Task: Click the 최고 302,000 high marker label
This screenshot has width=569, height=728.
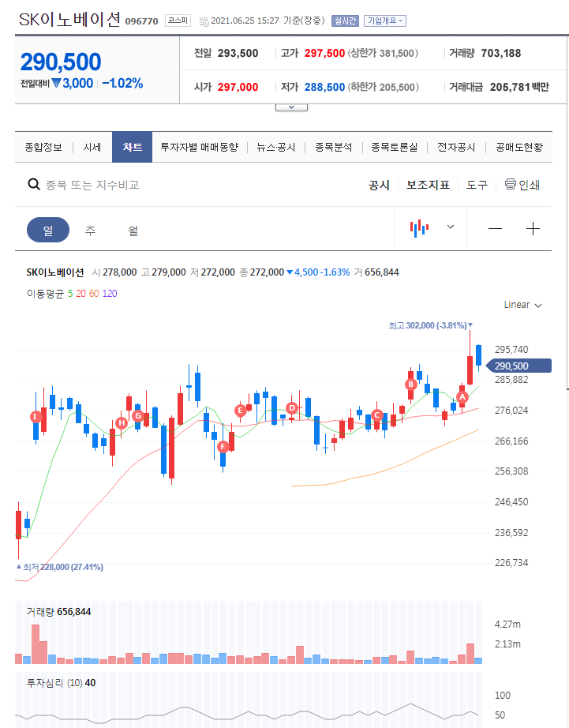Action: [x=430, y=325]
